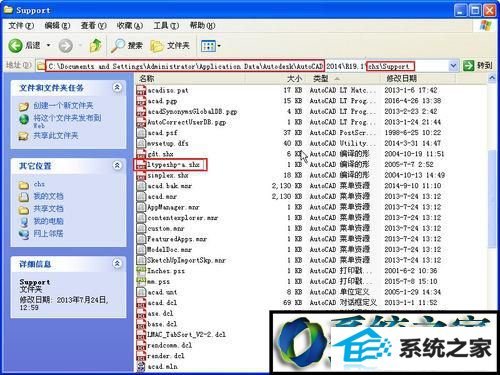Select the AppManager.mnr file icon
This screenshot has height=375, width=500.
(142, 207)
